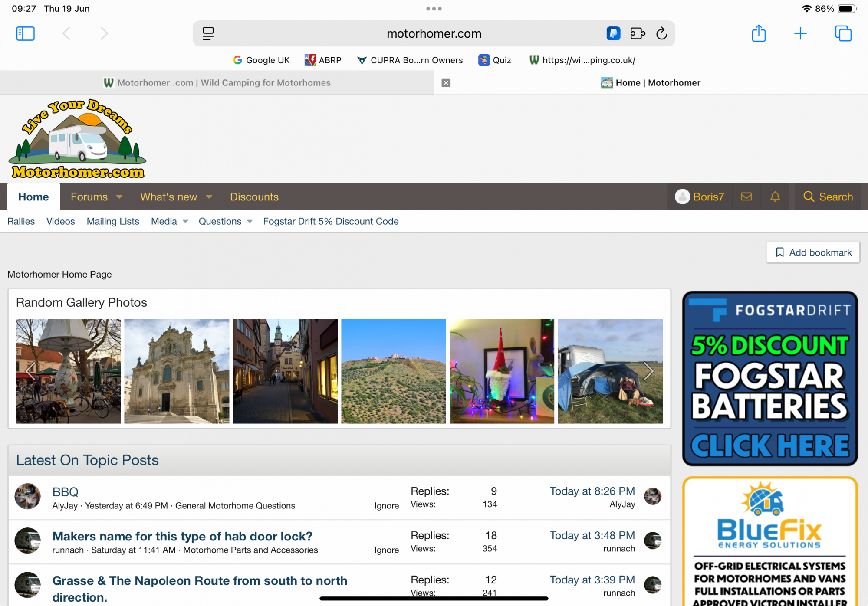Image resolution: width=868 pixels, height=606 pixels.
Task: Open Motorhome Parts and Accessories forum
Action: [250, 550]
